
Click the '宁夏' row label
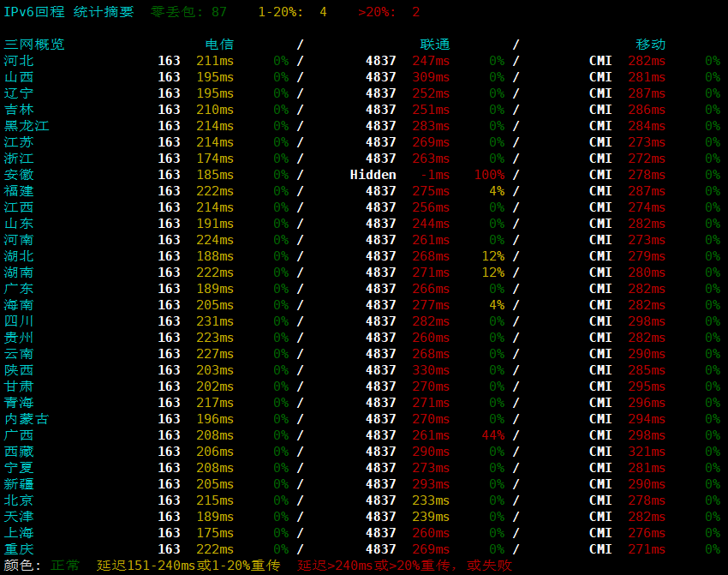tap(19, 467)
